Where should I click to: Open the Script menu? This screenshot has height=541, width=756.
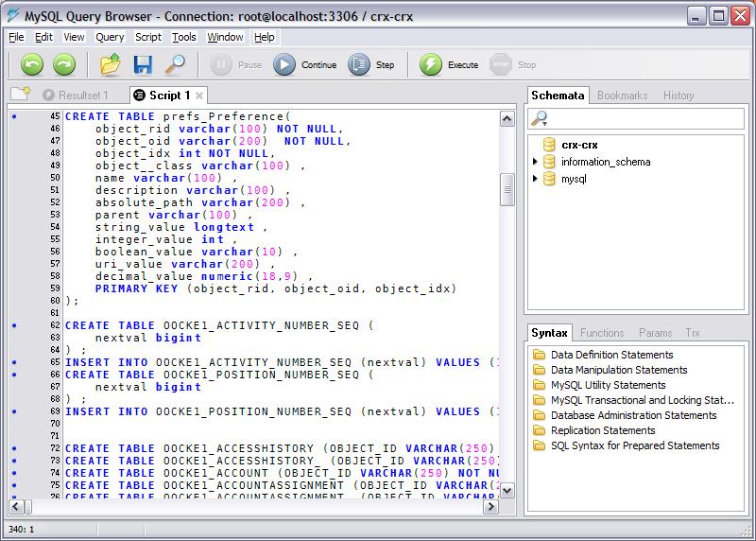coord(148,37)
